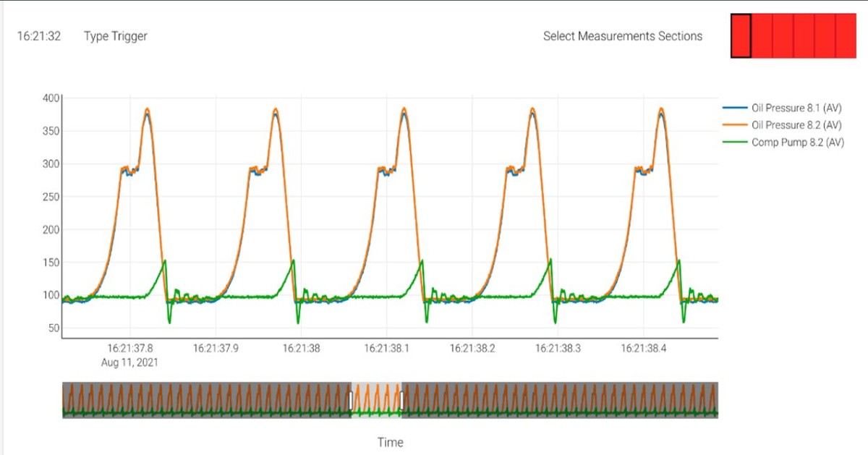Open the Type Trigger selector
Viewport: 868px width, 455px height.
116,35
